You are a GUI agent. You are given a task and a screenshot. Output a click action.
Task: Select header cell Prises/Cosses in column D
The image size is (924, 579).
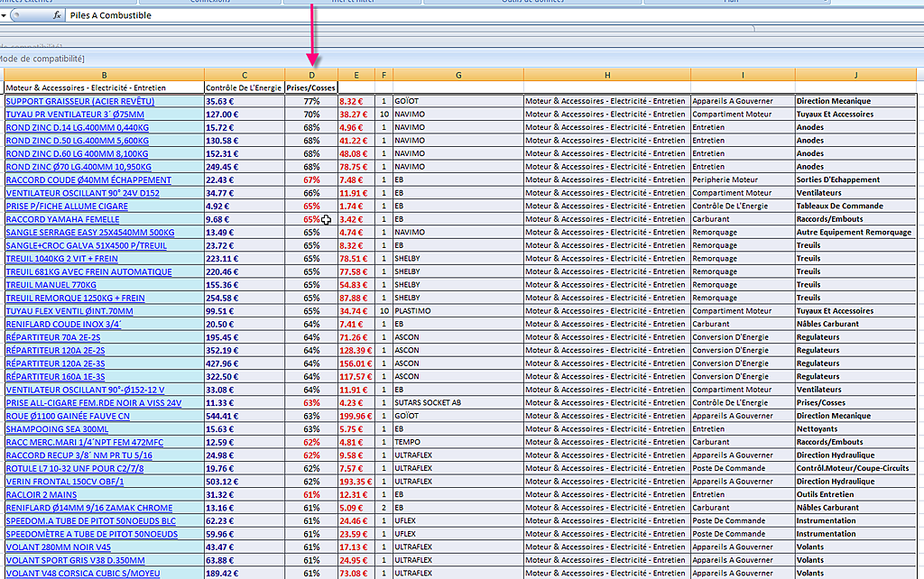pyautogui.click(x=311, y=87)
